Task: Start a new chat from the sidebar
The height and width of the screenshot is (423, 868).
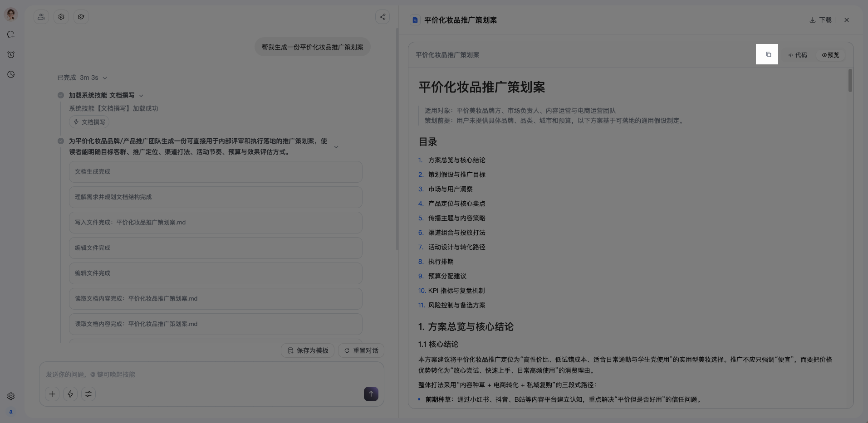Action: click(x=11, y=34)
